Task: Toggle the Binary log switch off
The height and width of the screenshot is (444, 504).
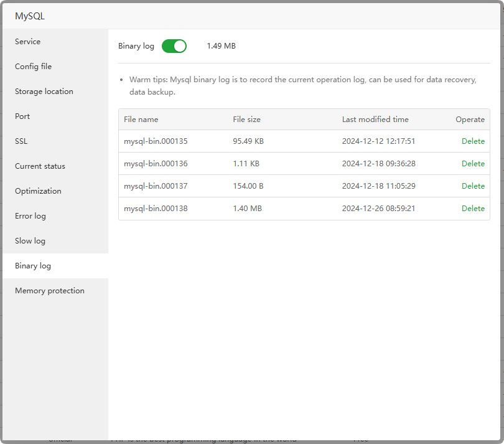Action: (174, 46)
